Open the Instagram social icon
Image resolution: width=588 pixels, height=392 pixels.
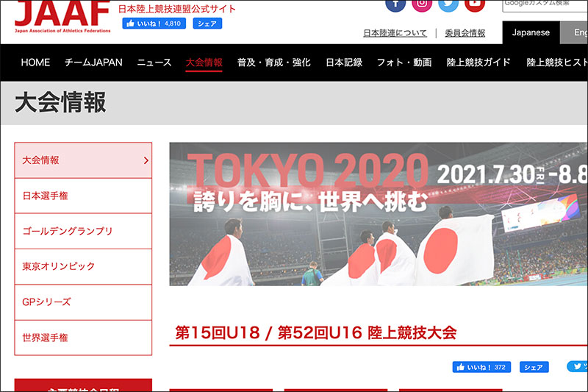(421, 4)
